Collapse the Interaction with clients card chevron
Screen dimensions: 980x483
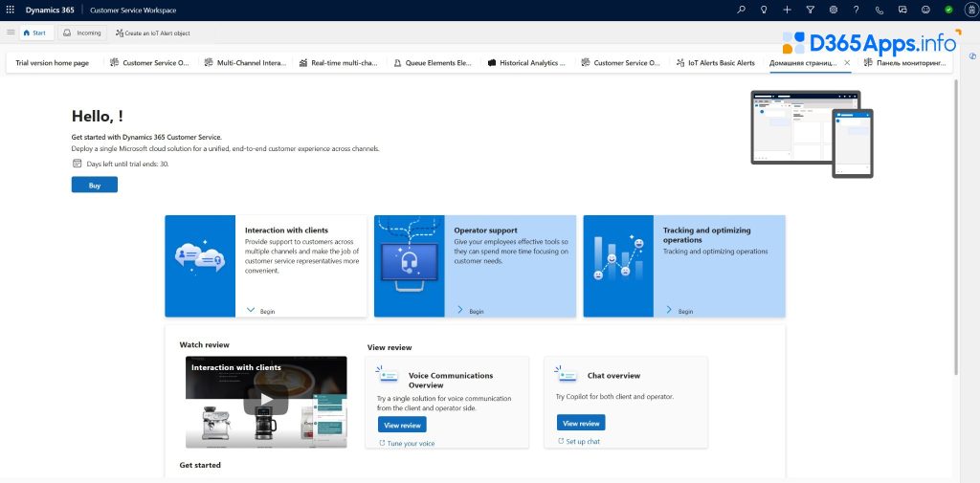click(252, 310)
